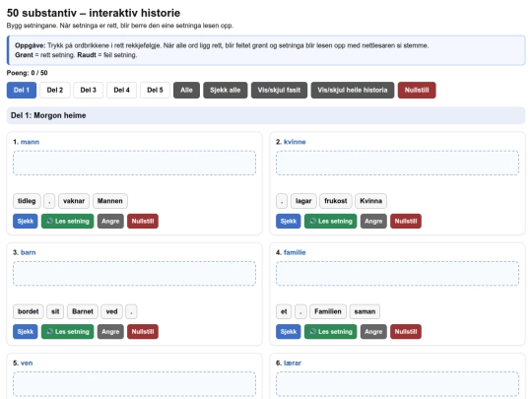Select the Del 1 tab
The width and height of the screenshot is (532, 399).
pyautogui.click(x=22, y=91)
